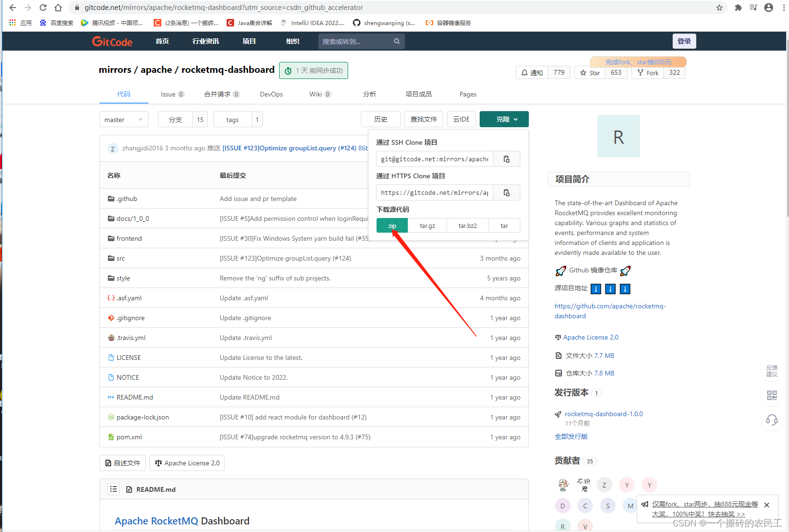Open the DevOps tab
The height and width of the screenshot is (532, 789).
pyautogui.click(x=272, y=94)
